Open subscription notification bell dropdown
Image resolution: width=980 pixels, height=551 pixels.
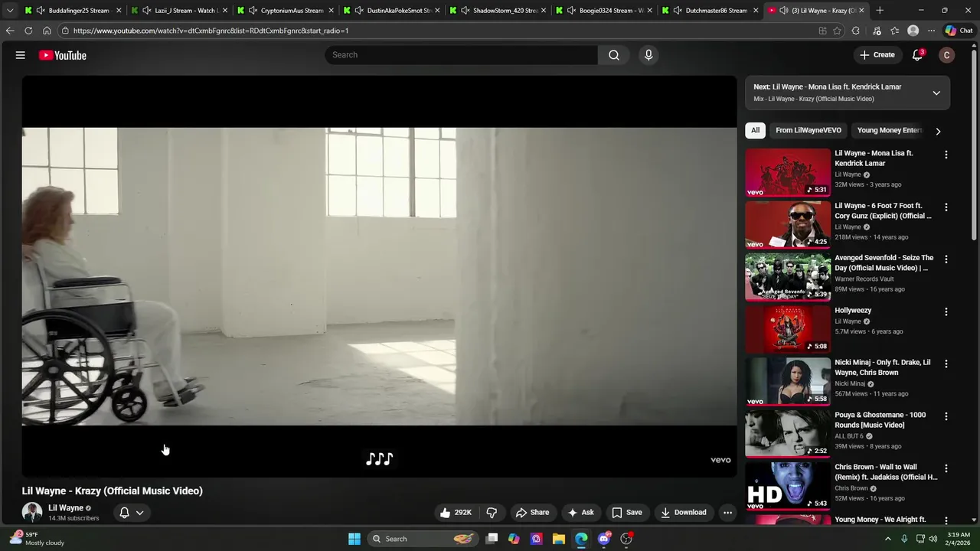coord(132,513)
